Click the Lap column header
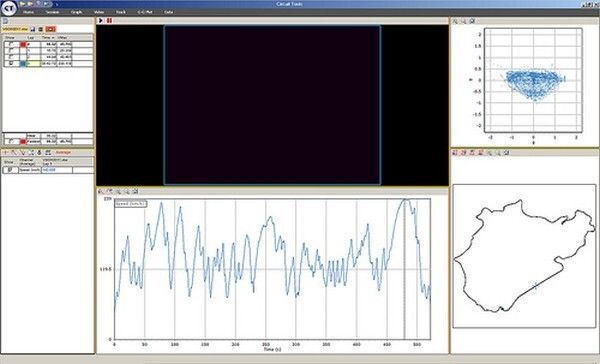 point(31,38)
